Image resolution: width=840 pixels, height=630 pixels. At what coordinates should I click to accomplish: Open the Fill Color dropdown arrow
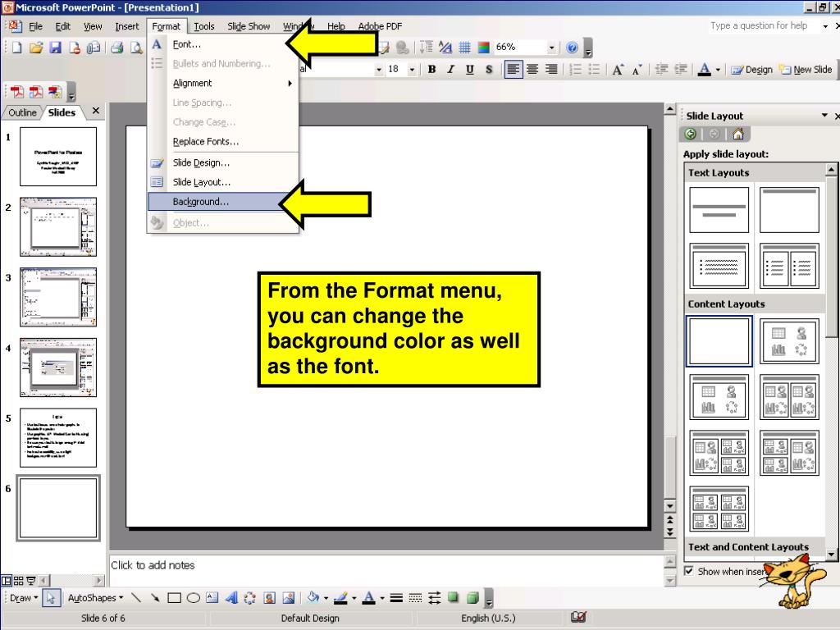(326, 598)
